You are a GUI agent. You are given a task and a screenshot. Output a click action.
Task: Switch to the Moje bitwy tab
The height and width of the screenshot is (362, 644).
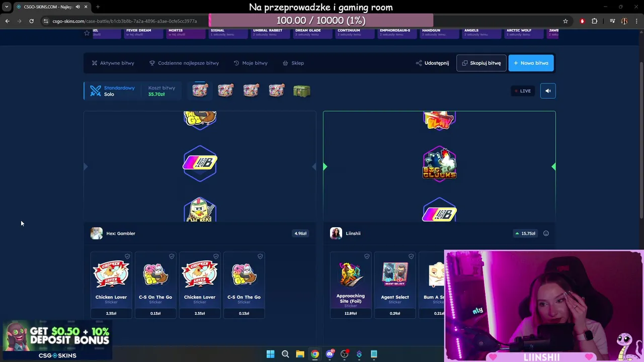(x=251, y=63)
